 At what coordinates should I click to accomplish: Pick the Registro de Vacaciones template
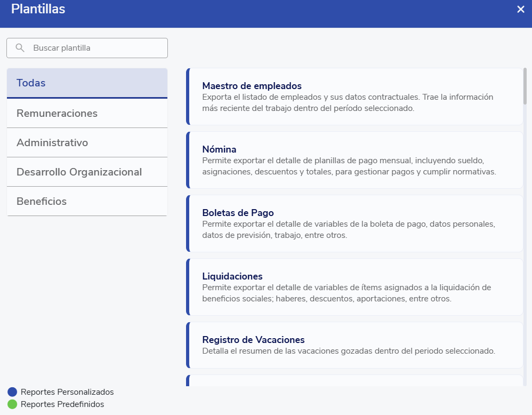354,345
